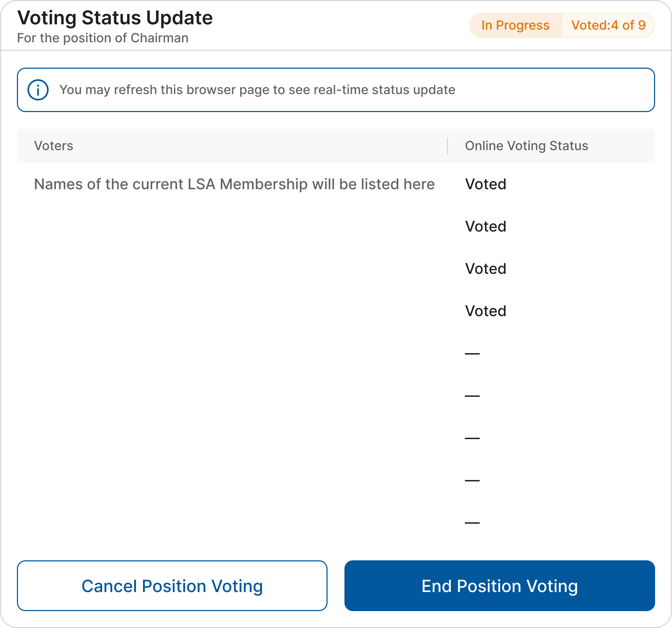Click the Voted: 4 of 9 counter
Screen dimensions: 672x628
pyautogui.click(x=608, y=25)
